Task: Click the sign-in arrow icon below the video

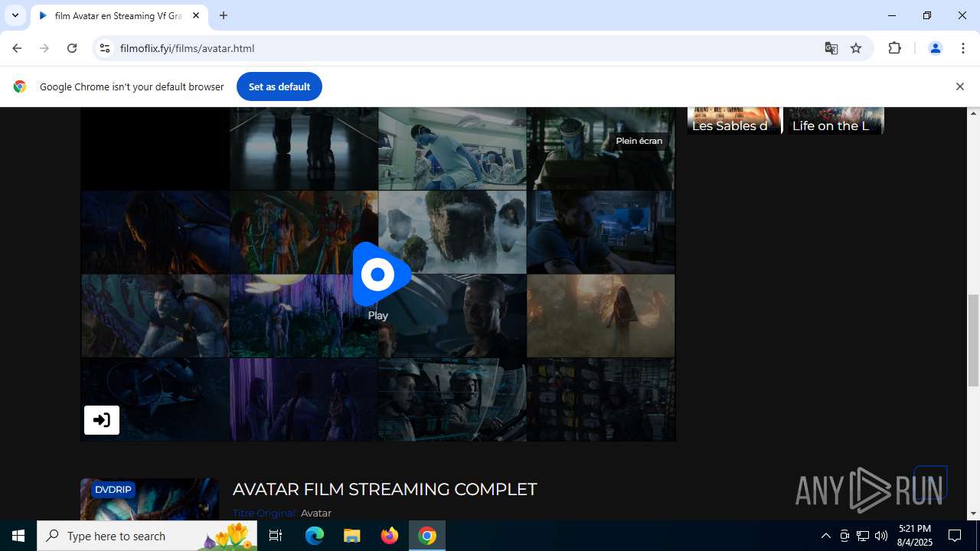Action: (x=102, y=420)
